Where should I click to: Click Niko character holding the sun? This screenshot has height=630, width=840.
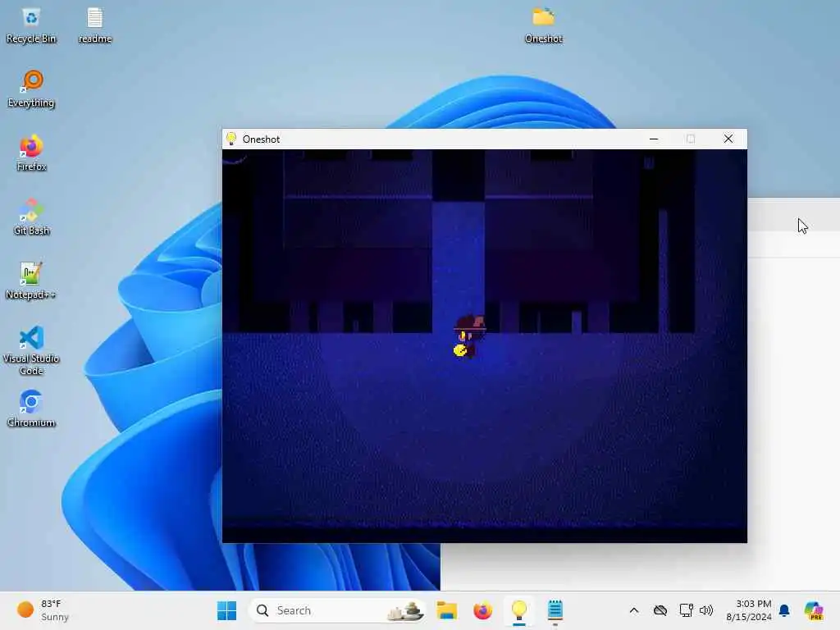pyautogui.click(x=468, y=336)
